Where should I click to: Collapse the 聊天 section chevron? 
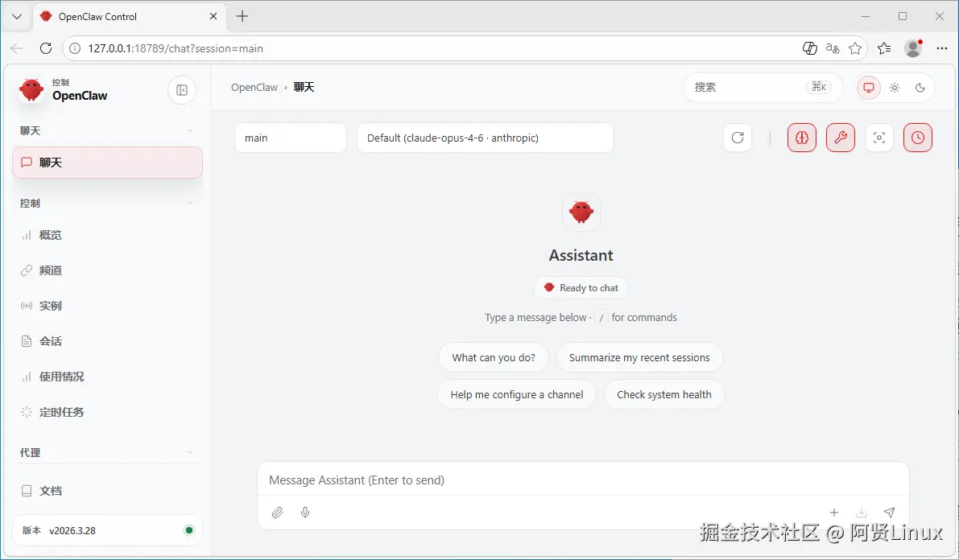pos(190,130)
